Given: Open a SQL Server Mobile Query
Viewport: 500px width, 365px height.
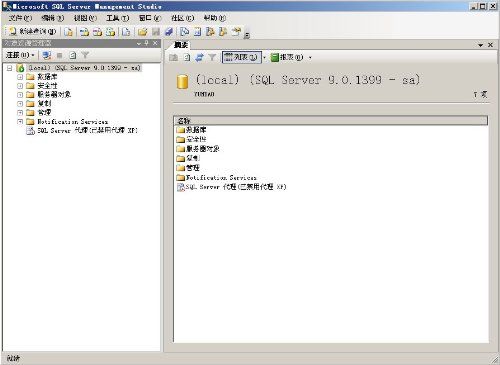Looking at the screenshot, I should pos(126,32).
